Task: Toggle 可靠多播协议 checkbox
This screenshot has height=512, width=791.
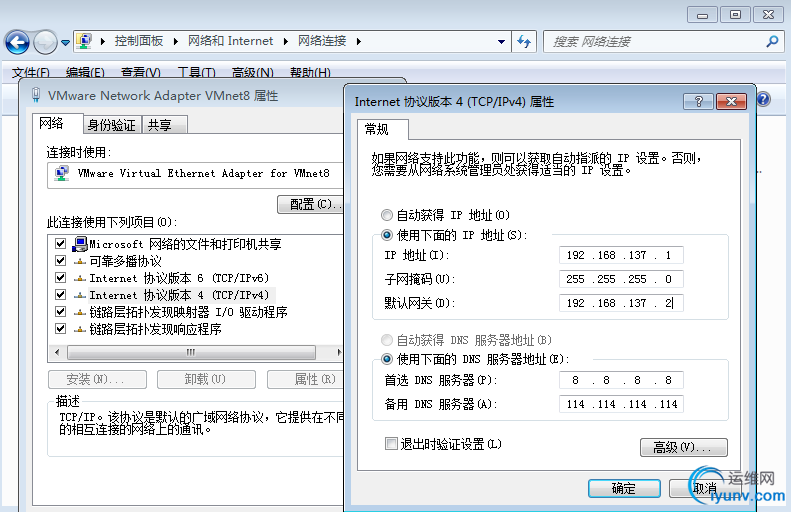Action: (61, 261)
